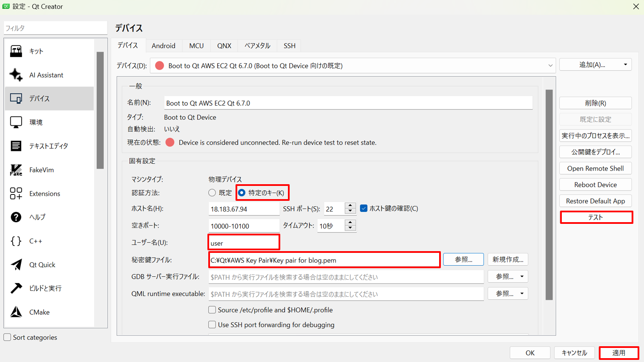644x362 pixels.
Task: Open the Qt Quick paper-plane icon
Action: tap(16, 265)
